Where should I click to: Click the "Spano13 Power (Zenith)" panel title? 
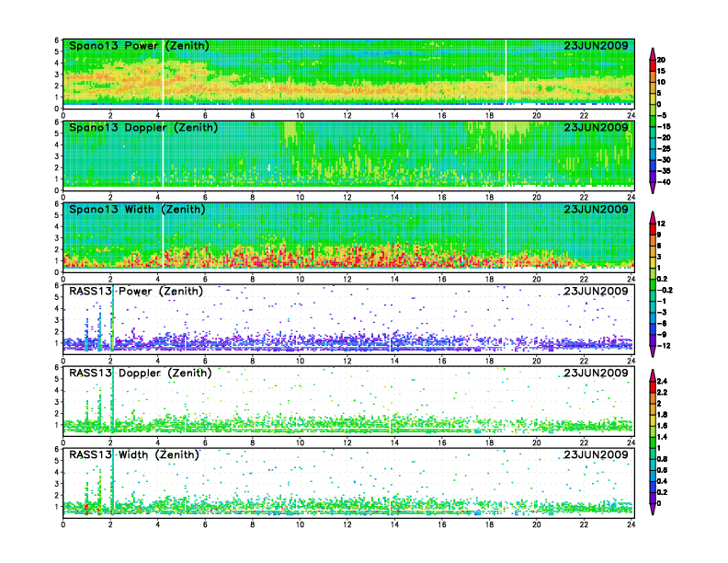[139, 46]
